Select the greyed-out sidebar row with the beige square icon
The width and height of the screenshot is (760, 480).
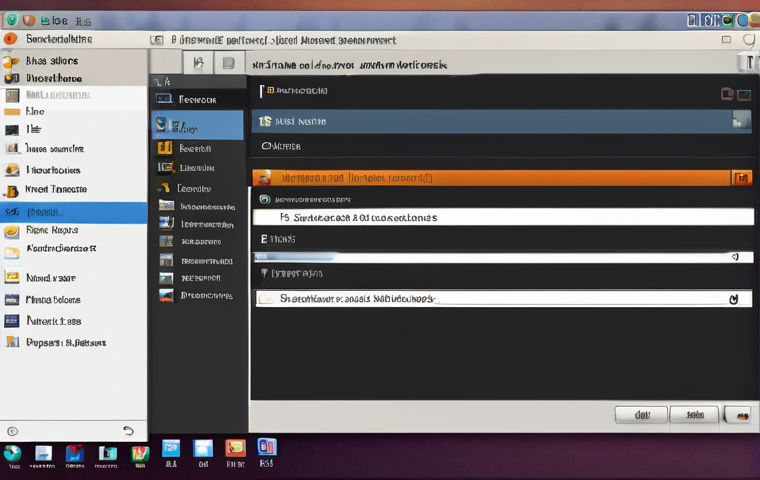pyautogui.click(x=74, y=95)
